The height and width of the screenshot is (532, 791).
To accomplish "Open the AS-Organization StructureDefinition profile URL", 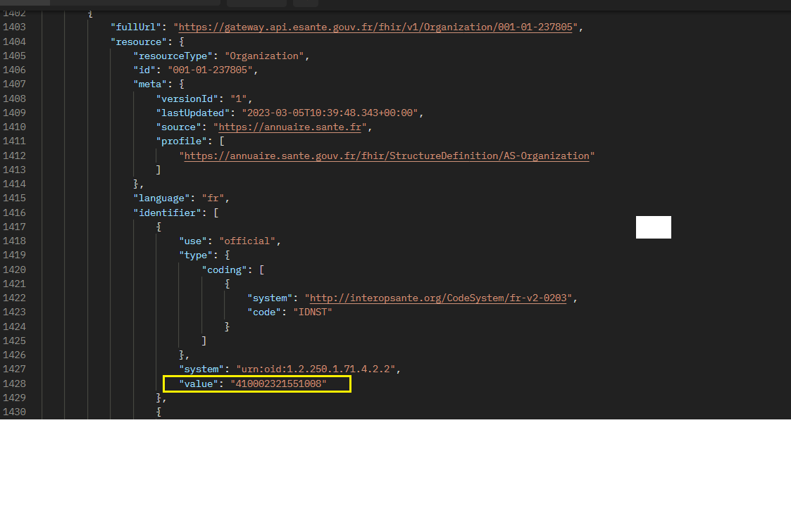I will coord(386,156).
